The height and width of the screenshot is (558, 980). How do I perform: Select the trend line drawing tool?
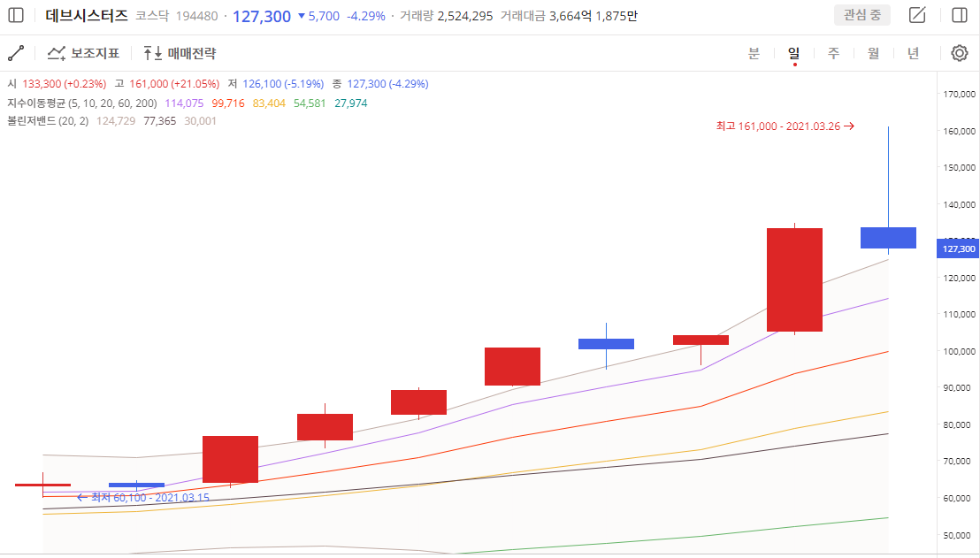[x=16, y=53]
